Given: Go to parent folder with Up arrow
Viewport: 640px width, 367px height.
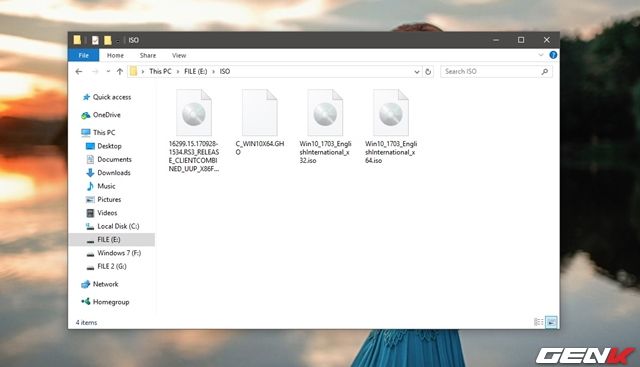Looking at the screenshot, I should 120,71.
